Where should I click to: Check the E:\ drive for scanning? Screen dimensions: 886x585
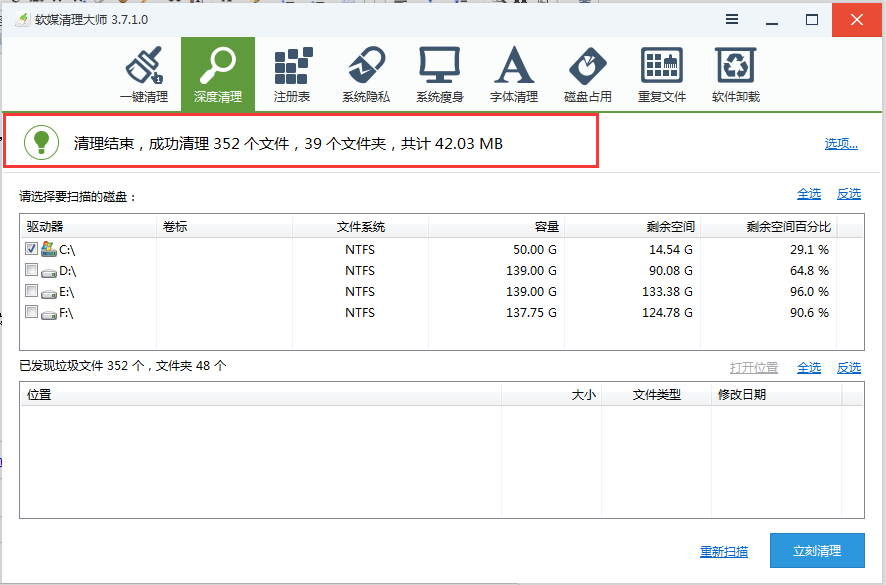30,291
